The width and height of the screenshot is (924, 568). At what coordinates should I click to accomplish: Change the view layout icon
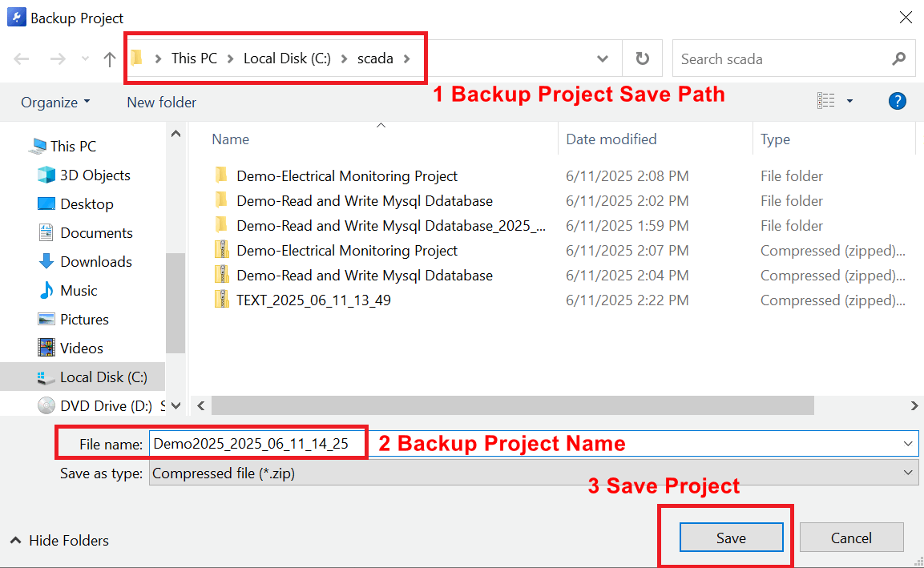coord(825,101)
